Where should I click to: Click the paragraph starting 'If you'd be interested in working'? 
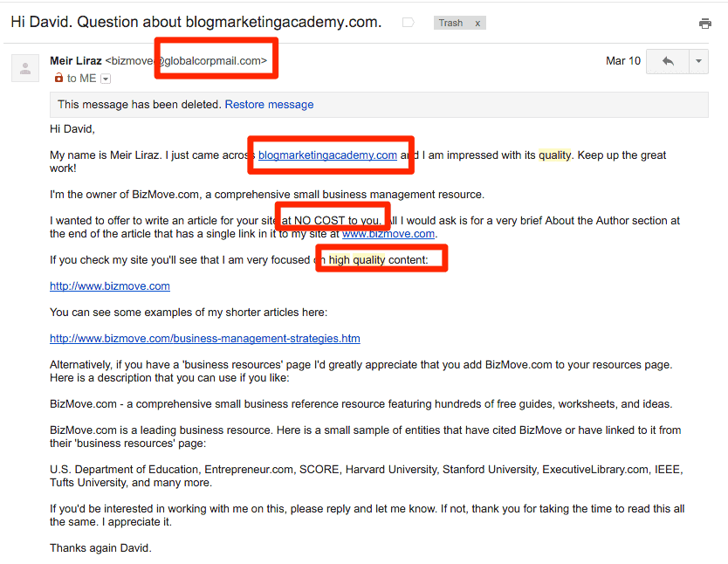(367, 515)
